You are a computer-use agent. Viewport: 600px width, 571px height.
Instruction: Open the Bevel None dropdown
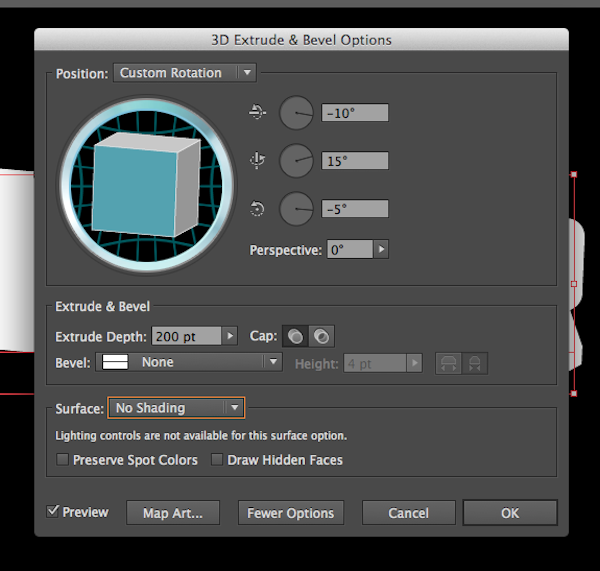tap(189, 362)
